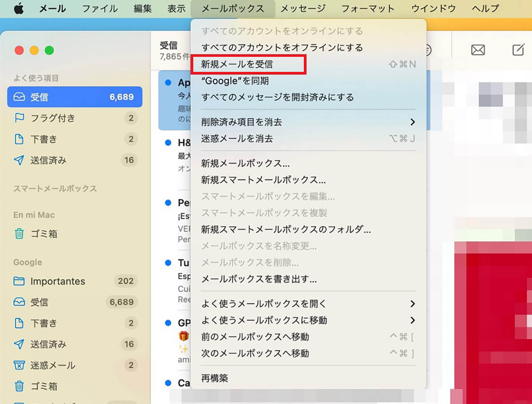This screenshot has width=532, height=404.
Task: Open 下書き drafts under よく使う項目
Action: (x=74, y=139)
